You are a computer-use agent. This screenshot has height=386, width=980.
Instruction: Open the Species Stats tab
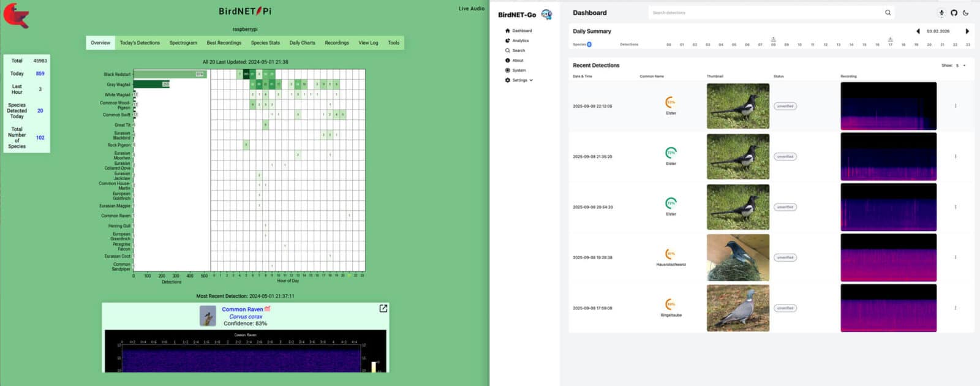point(265,43)
